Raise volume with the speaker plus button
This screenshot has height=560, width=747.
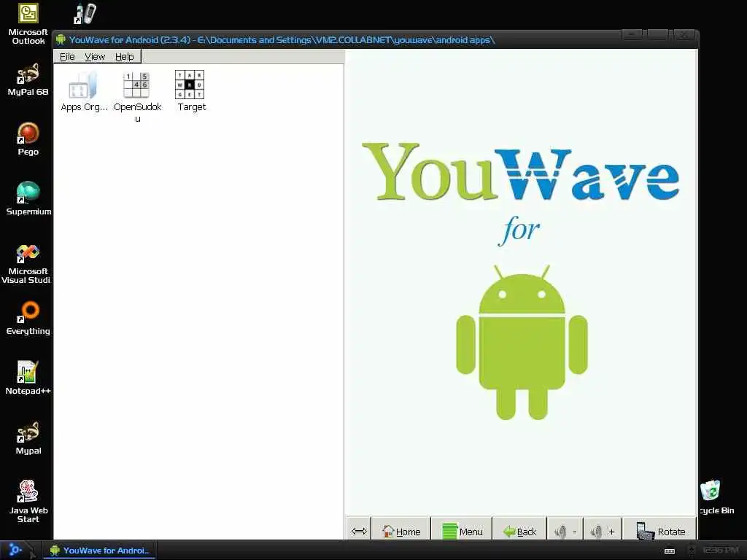click(x=603, y=531)
